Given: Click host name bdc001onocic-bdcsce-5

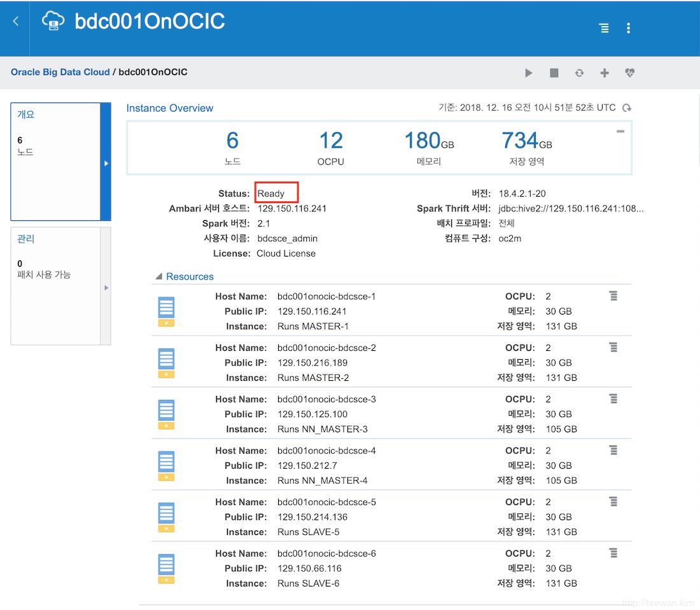Looking at the screenshot, I should tap(326, 502).
